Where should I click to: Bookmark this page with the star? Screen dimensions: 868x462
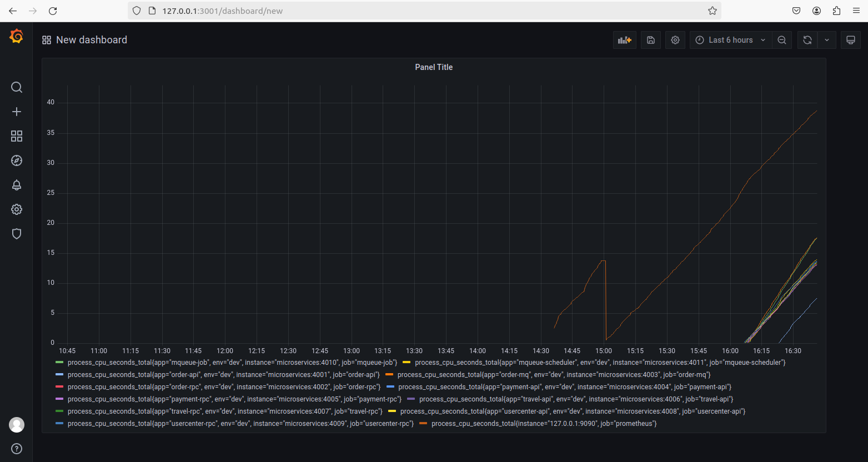point(713,11)
